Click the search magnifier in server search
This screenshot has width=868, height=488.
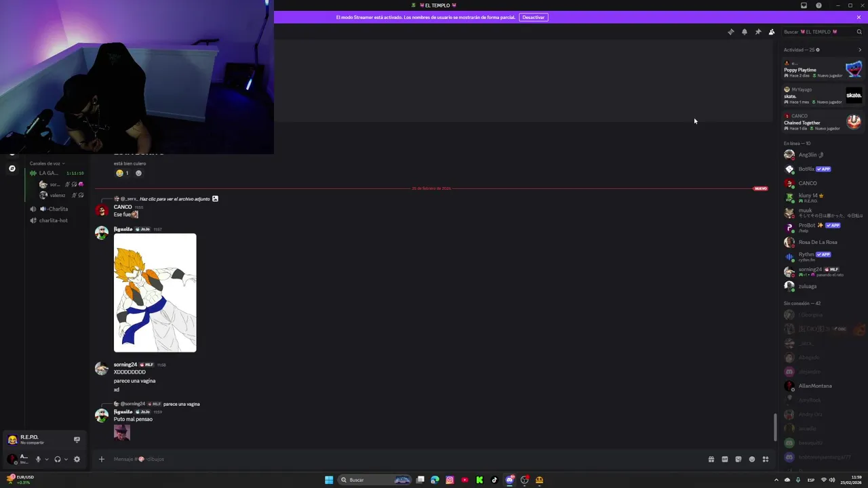[x=859, y=32]
